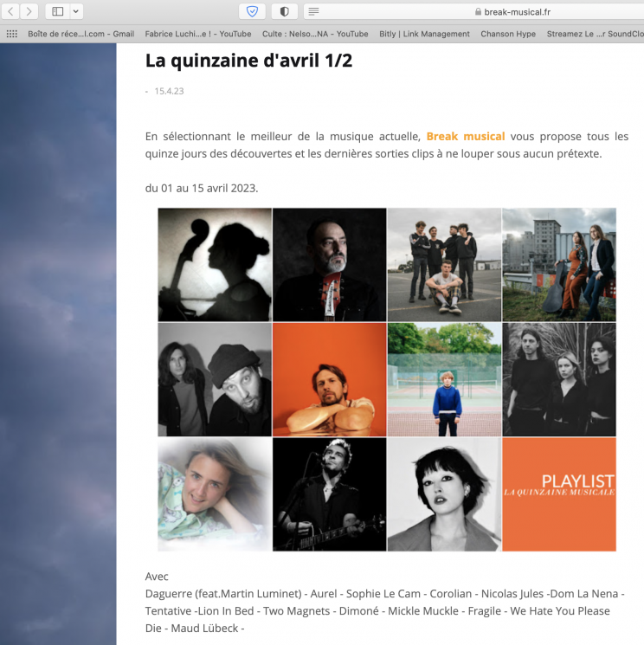Click the blue shield extension icon

click(252, 11)
